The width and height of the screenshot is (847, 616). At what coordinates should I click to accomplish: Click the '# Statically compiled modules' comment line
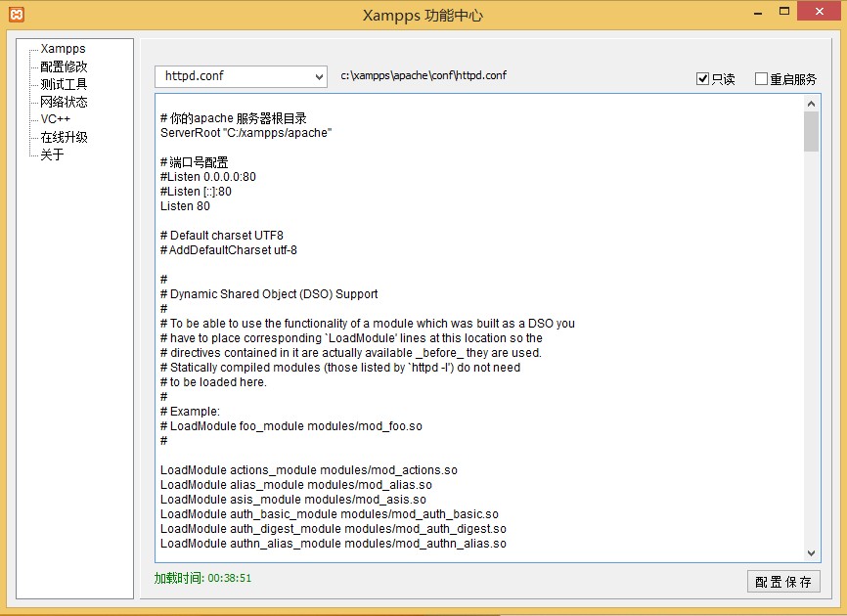pyautogui.click(x=340, y=368)
